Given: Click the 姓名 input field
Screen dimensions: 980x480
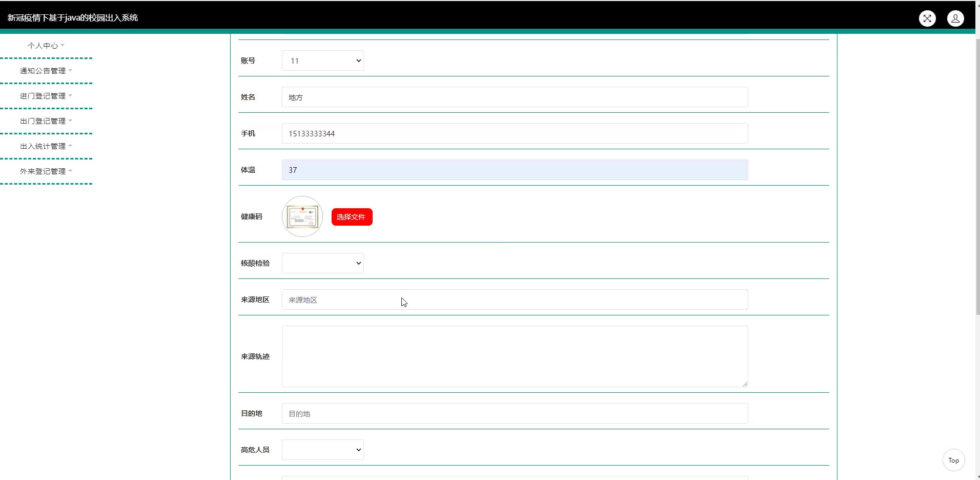Looking at the screenshot, I should (x=515, y=97).
